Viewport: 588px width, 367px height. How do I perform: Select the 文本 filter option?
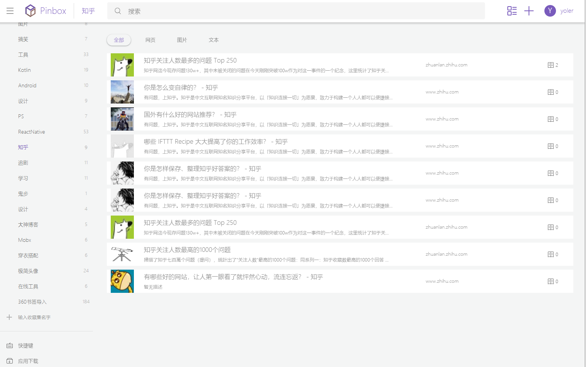click(213, 40)
